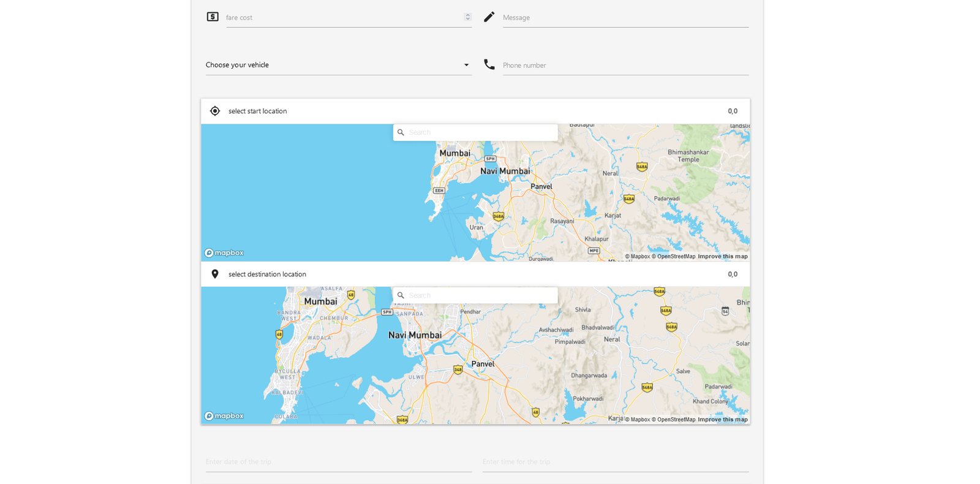Click the pencil icon beside Message
The image size is (980, 484).
click(489, 17)
